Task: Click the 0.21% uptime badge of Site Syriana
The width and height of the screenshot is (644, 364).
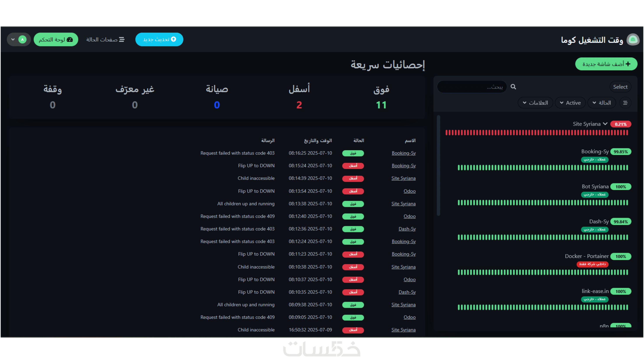Action: pos(621,124)
